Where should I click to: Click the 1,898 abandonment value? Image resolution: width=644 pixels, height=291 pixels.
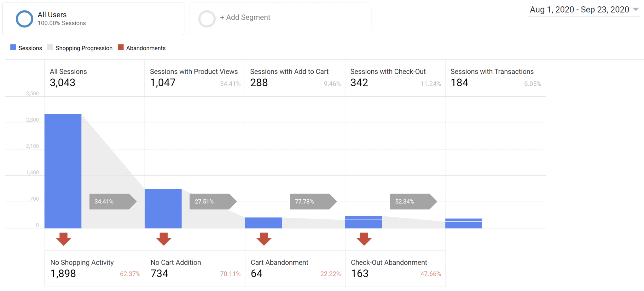click(63, 274)
